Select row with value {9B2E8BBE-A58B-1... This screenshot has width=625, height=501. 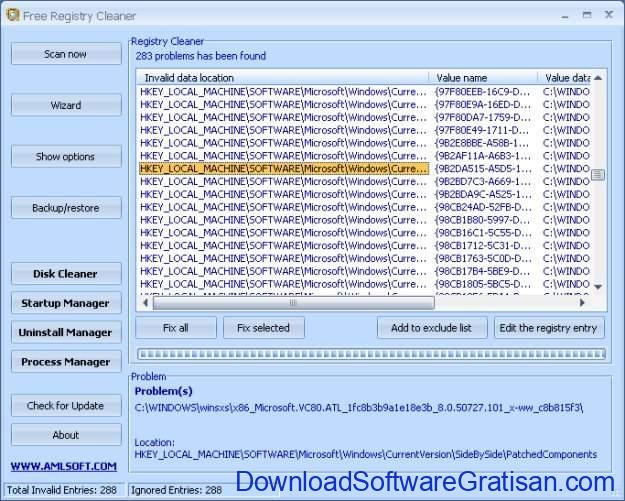tap(365, 143)
